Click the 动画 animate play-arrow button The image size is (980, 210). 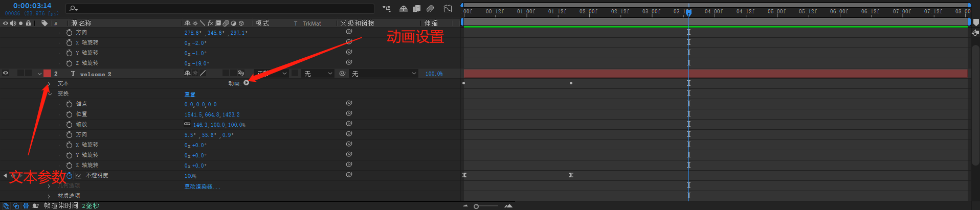(x=247, y=83)
